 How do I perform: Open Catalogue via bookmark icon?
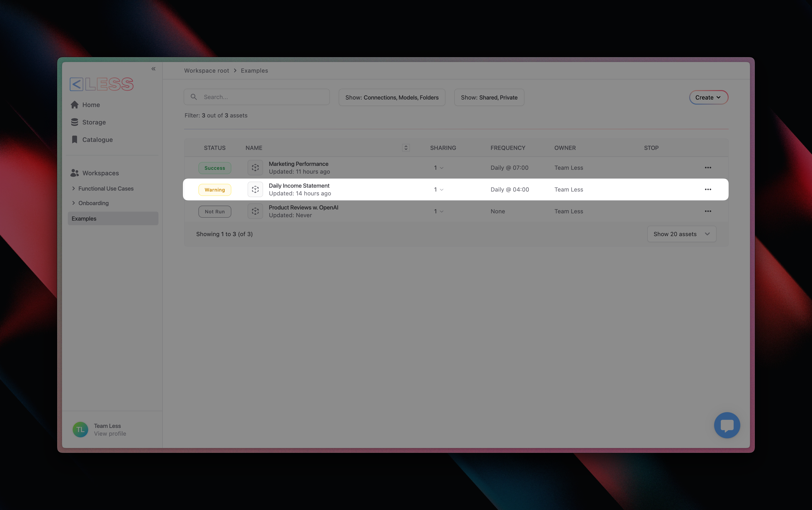75,139
